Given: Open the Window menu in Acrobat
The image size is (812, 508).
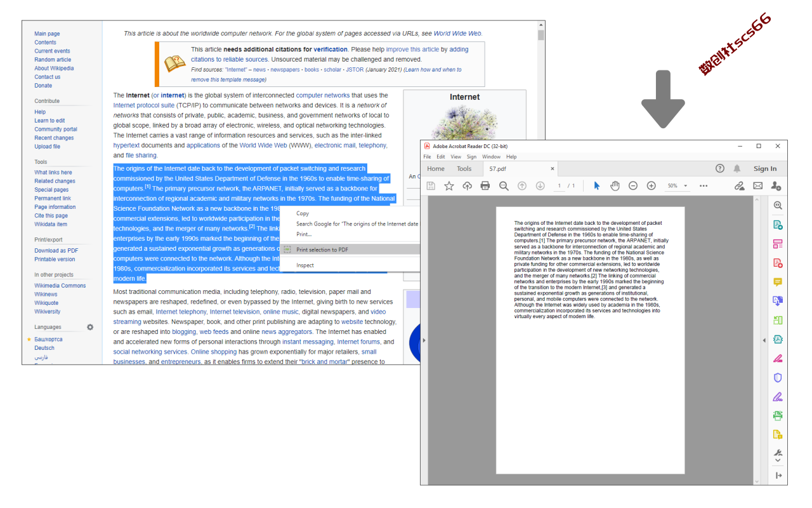Looking at the screenshot, I should [x=491, y=157].
